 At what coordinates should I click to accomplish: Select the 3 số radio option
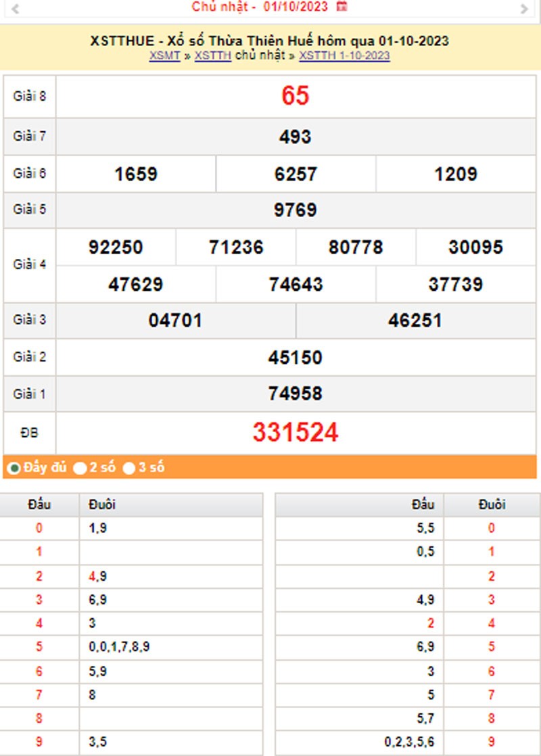pyautogui.click(x=128, y=468)
